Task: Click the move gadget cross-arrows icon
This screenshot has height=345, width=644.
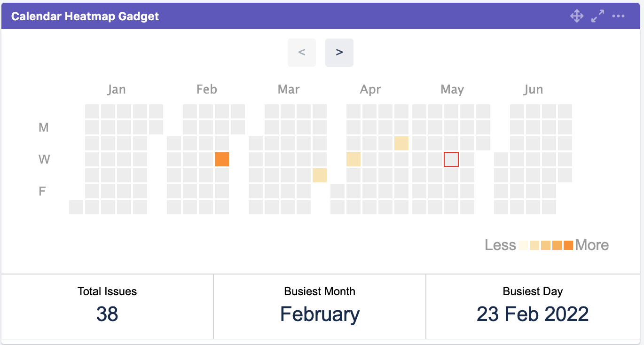Action: click(x=577, y=16)
